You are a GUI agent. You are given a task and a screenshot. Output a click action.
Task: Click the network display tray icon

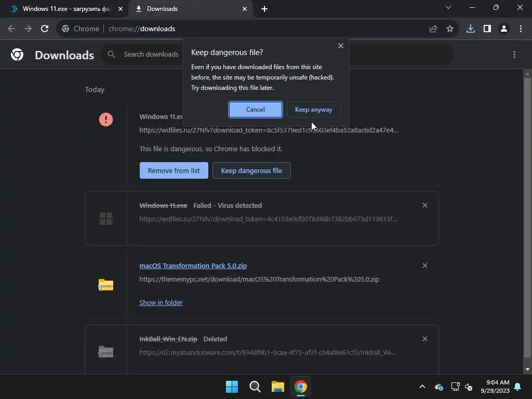coord(455,387)
